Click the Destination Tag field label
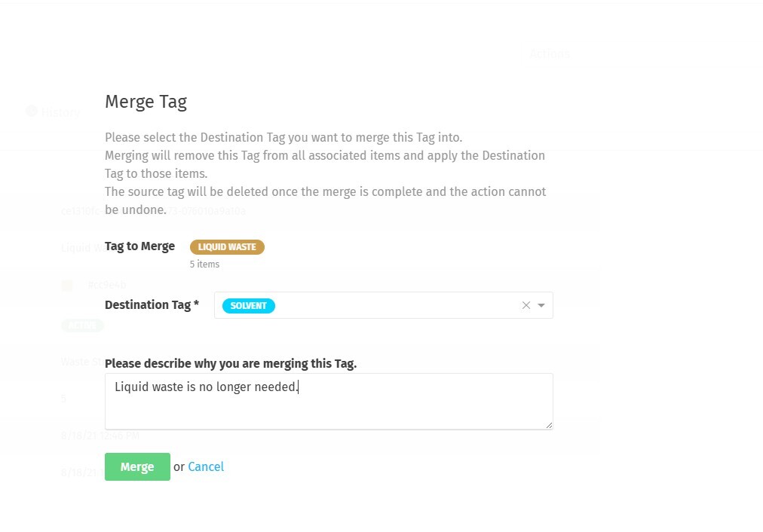The width and height of the screenshot is (763, 532). (x=152, y=304)
